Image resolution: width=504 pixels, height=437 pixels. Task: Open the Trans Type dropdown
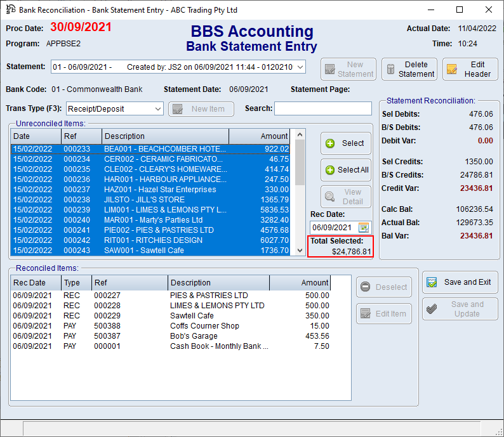coord(157,109)
